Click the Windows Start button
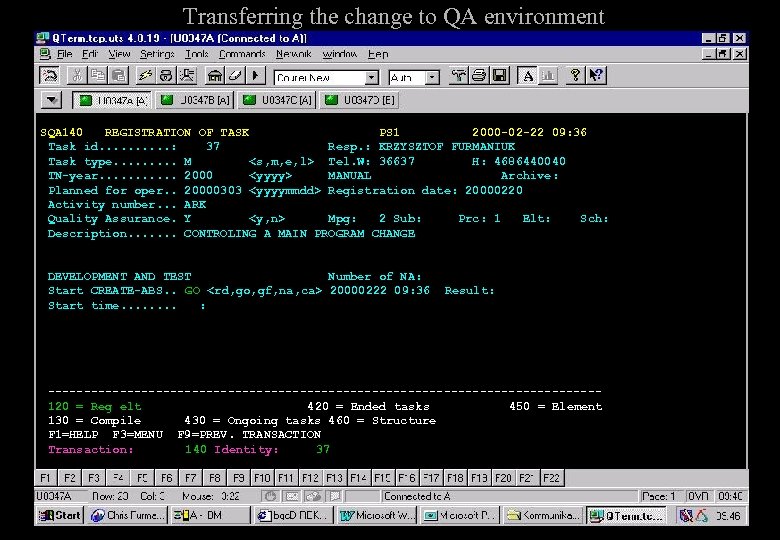 pyautogui.click(x=60, y=516)
